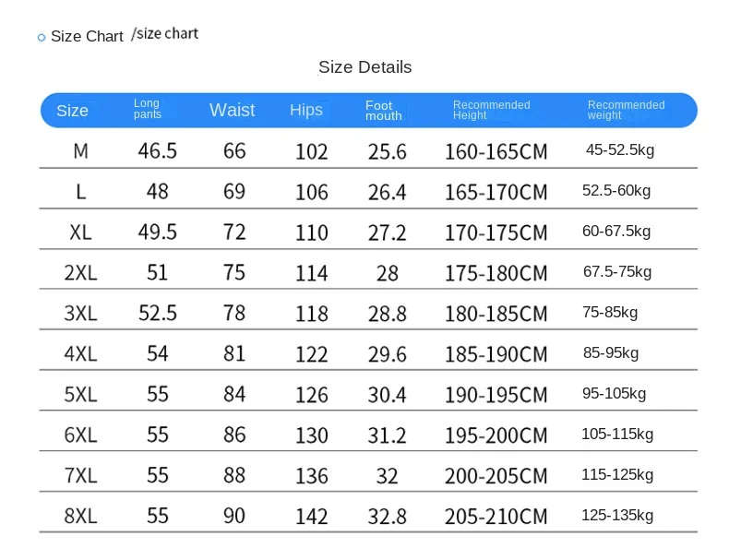Select the 'Hips' column header

(x=306, y=110)
